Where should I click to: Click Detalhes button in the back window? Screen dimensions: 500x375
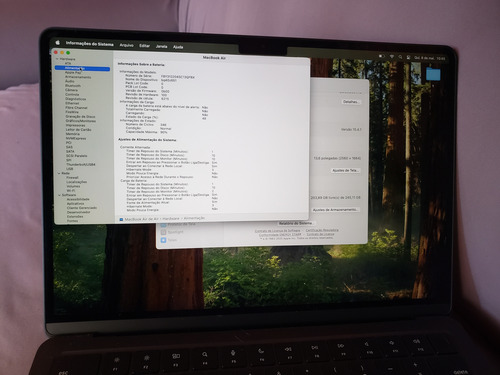tap(351, 102)
